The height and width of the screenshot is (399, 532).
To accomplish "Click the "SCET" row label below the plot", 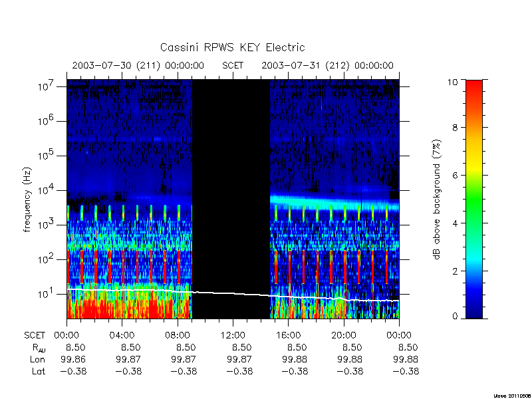I will [35, 335].
